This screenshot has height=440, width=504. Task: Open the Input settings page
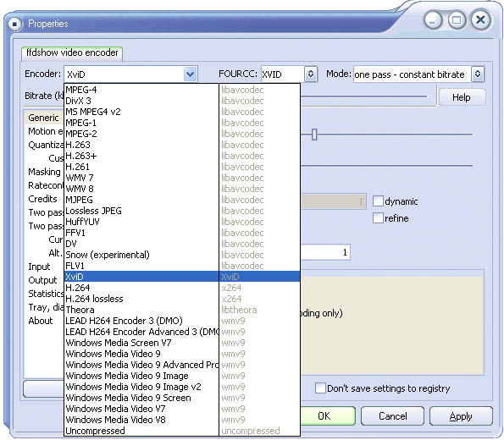point(39,267)
